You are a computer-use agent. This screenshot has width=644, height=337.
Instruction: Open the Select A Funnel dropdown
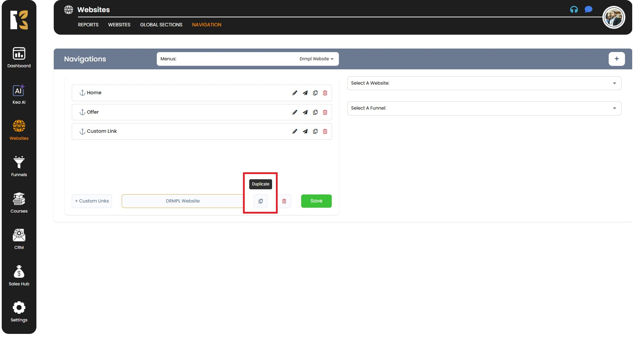pos(484,108)
